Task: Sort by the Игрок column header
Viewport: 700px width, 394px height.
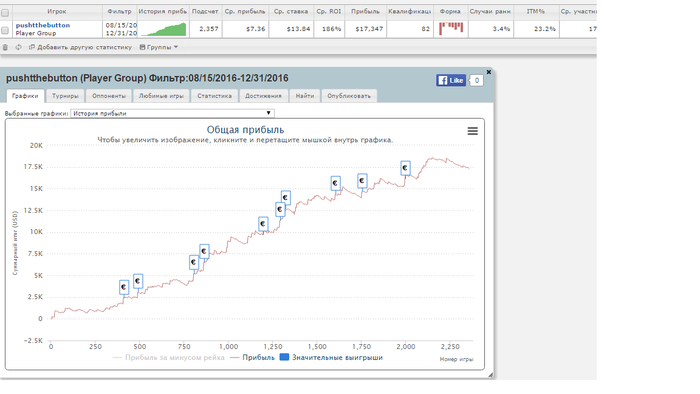Action: point(57,12)
